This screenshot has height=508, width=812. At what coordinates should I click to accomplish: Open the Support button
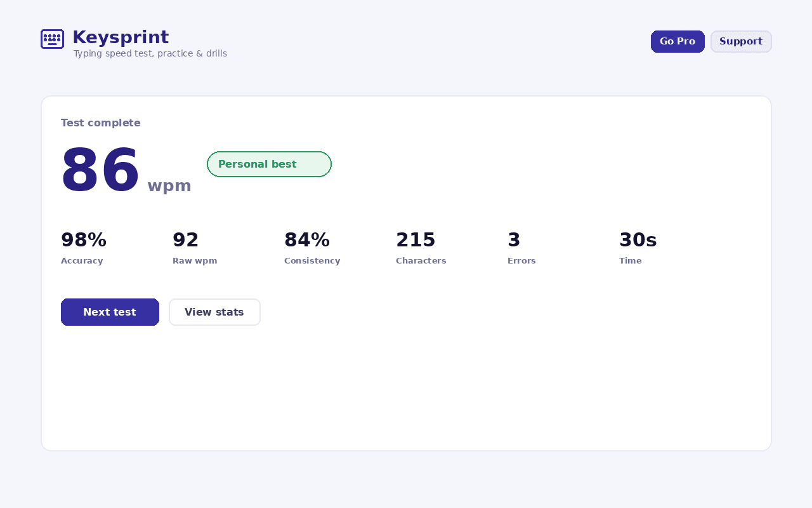pyautogui.click(x=741, y=41)
